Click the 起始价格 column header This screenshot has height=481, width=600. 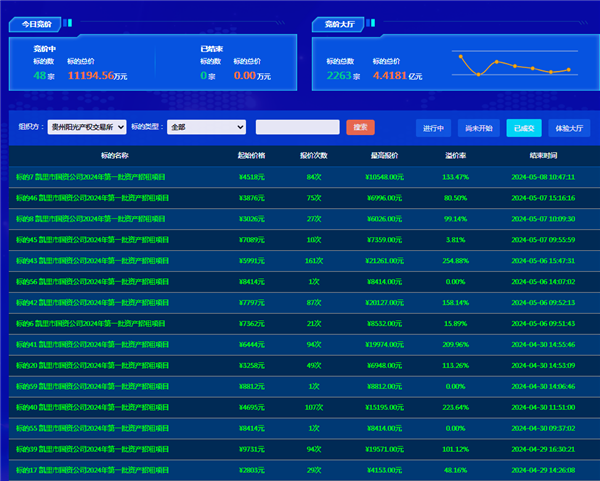pos(252,155)
